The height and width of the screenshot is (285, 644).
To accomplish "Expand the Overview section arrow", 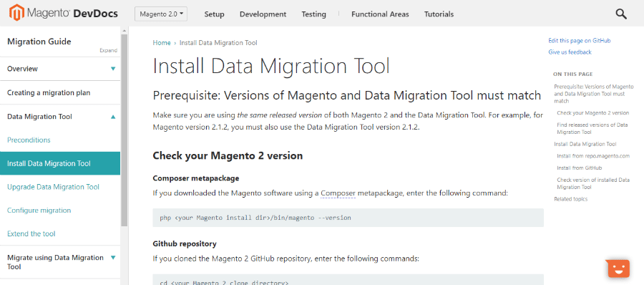I will coord(113,69).
